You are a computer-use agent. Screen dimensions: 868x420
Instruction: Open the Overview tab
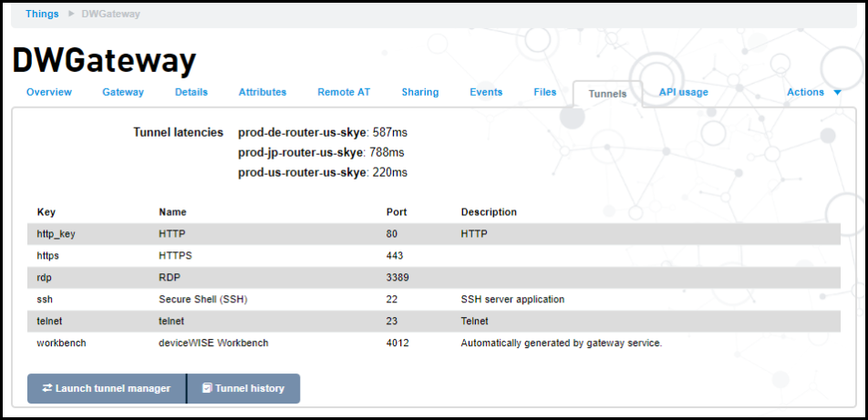[x=49, y=92]
